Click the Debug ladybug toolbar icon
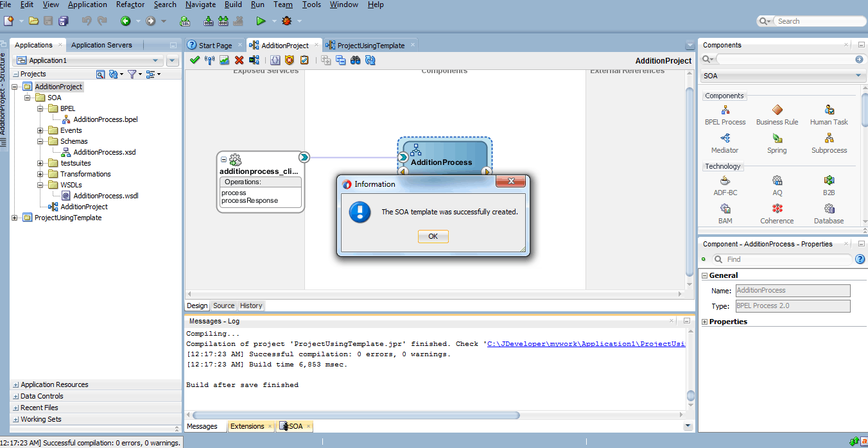 point(286,21)
